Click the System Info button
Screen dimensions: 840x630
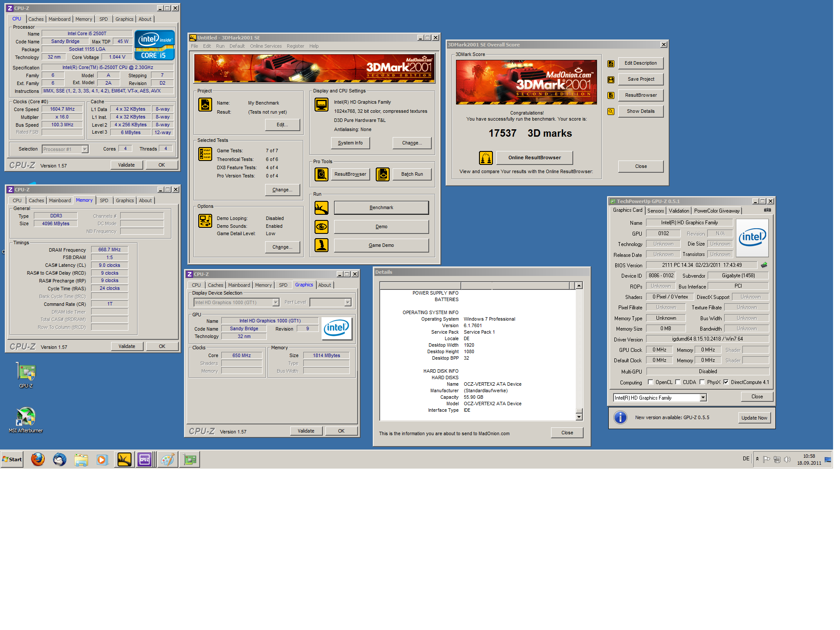[x=350, y=143]
